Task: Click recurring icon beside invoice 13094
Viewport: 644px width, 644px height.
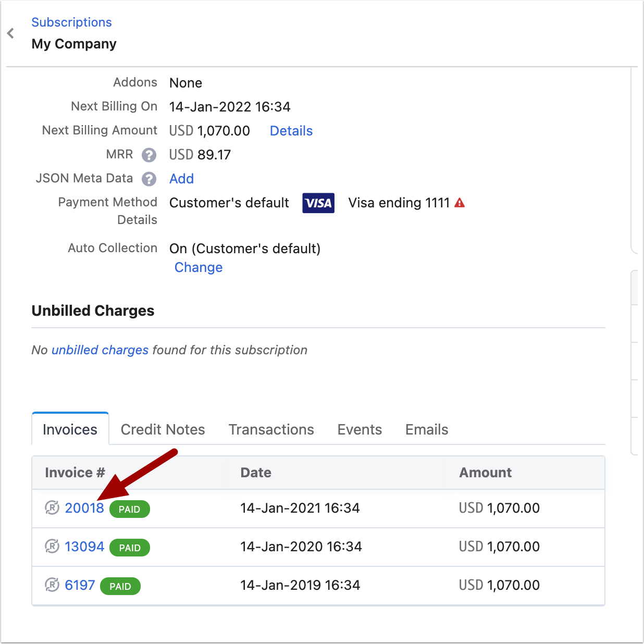Action: pos(52,546)
